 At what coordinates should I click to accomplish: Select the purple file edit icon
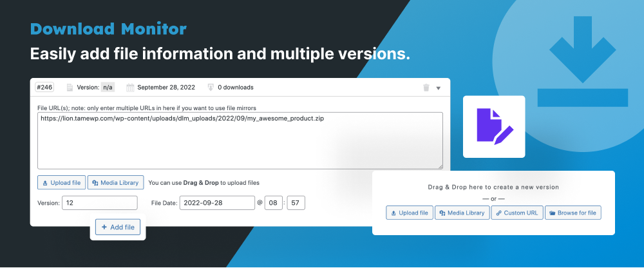[x=494, y=126]
